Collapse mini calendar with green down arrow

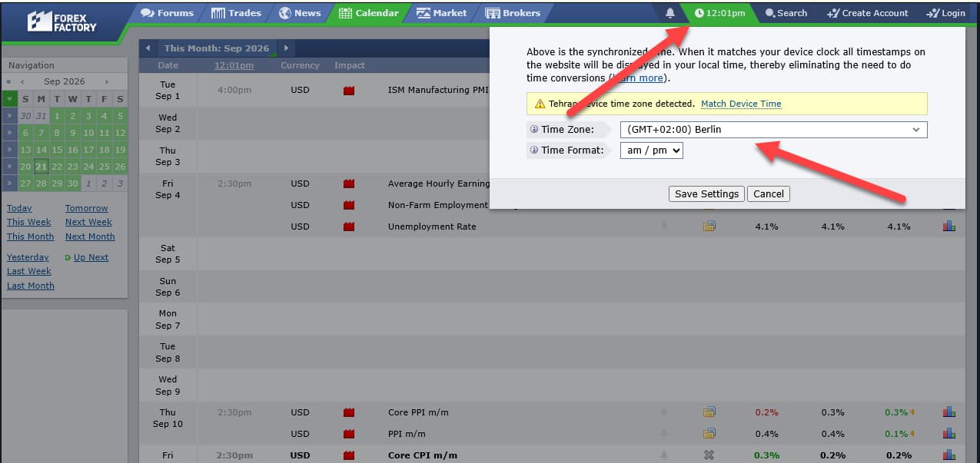click(9, 99)
